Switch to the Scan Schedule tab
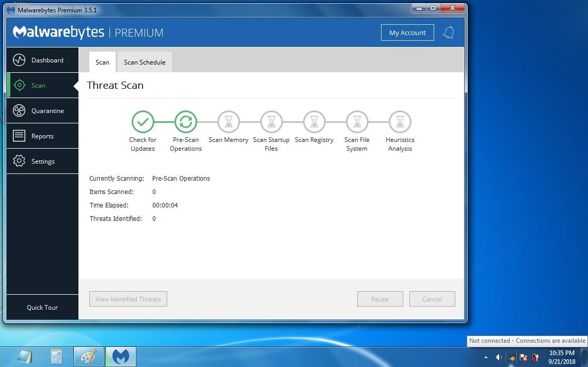Viewport: 588px width, 367px height. 145,62
